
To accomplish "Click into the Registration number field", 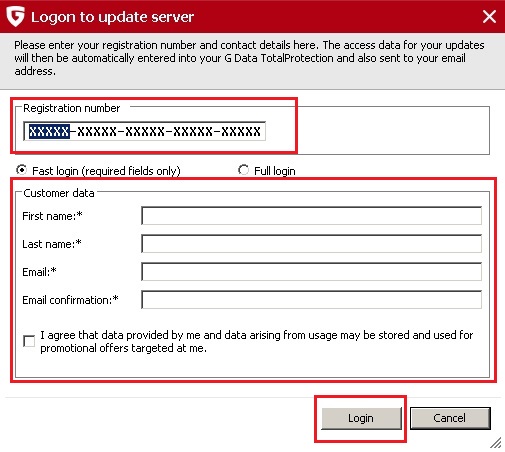I will coord(145,131).
